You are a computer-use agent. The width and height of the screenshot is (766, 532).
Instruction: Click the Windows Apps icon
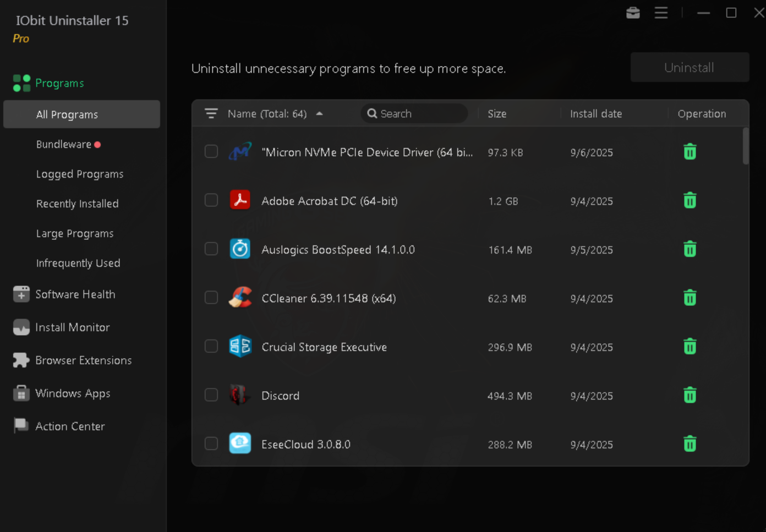click(21, 393)
